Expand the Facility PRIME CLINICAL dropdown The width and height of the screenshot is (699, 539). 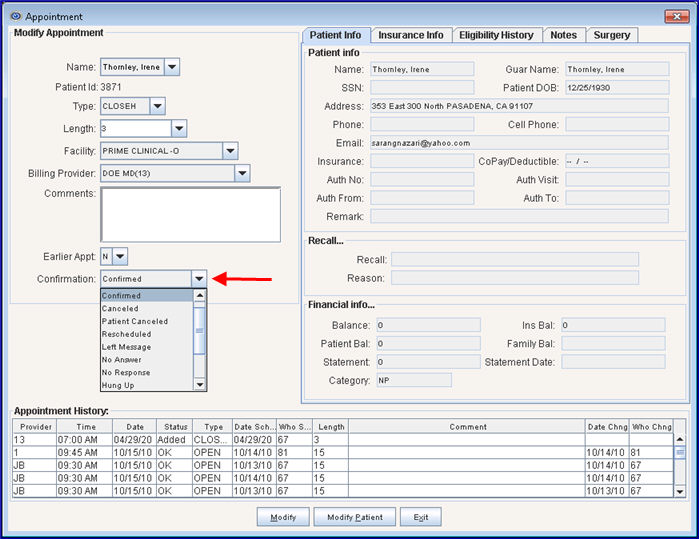(230, 151)
